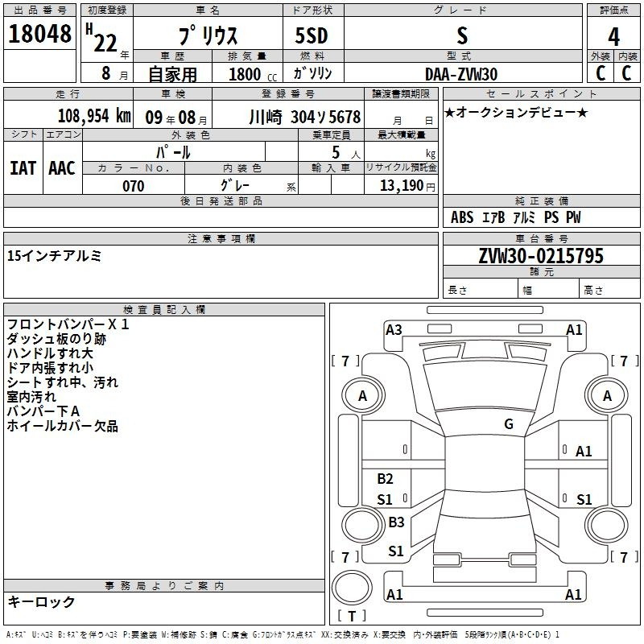Select the フロントバンパーX1 inspector note line
This screenshot has height=644, width=644.
pos(68,325)
